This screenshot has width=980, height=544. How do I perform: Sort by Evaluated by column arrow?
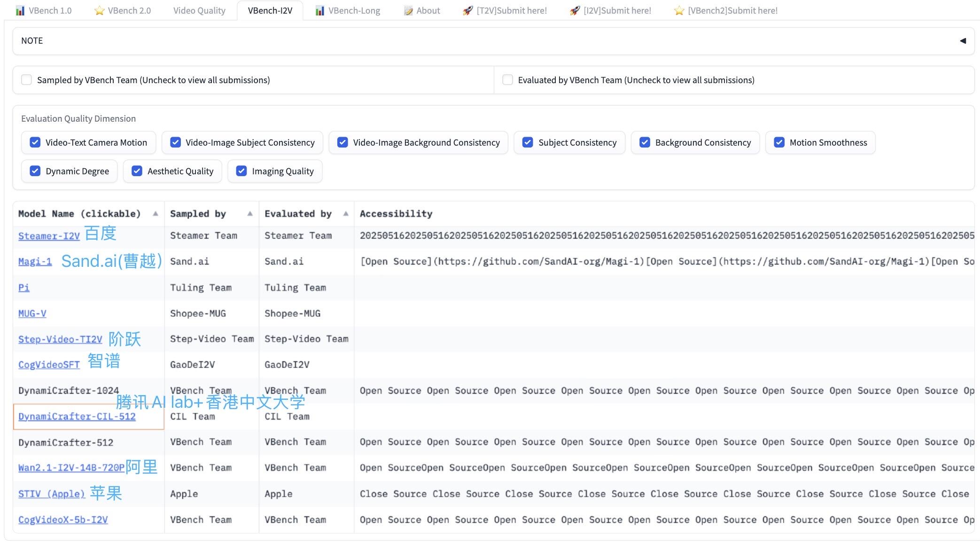(x=346, y=214)
